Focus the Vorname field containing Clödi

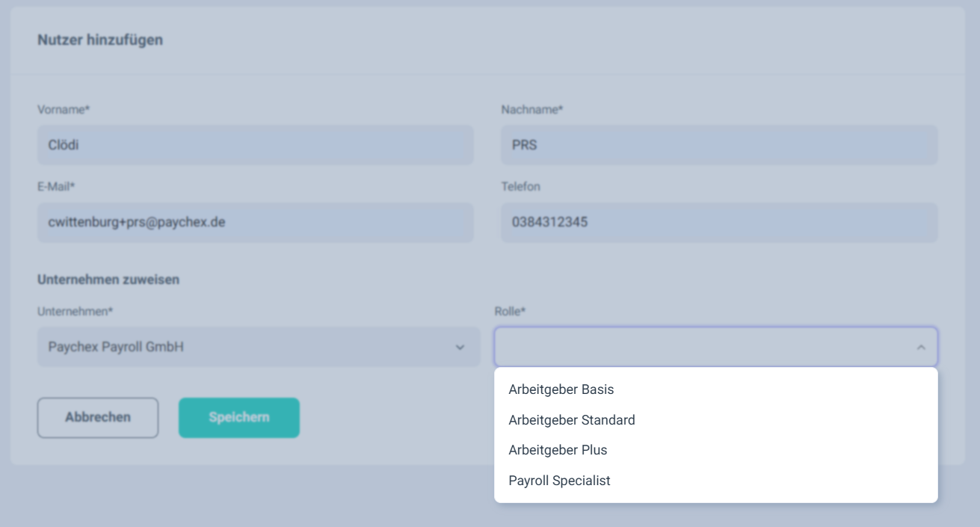pos(255,145)
